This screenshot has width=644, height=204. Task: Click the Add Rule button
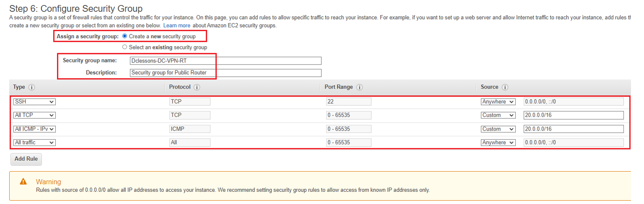coord(26,159)
